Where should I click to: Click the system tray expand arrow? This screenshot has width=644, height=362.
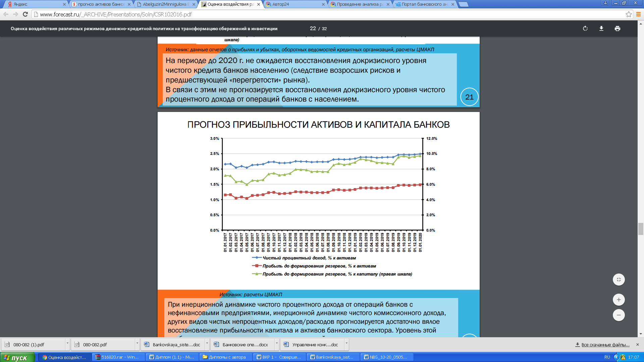coord(616,357)
